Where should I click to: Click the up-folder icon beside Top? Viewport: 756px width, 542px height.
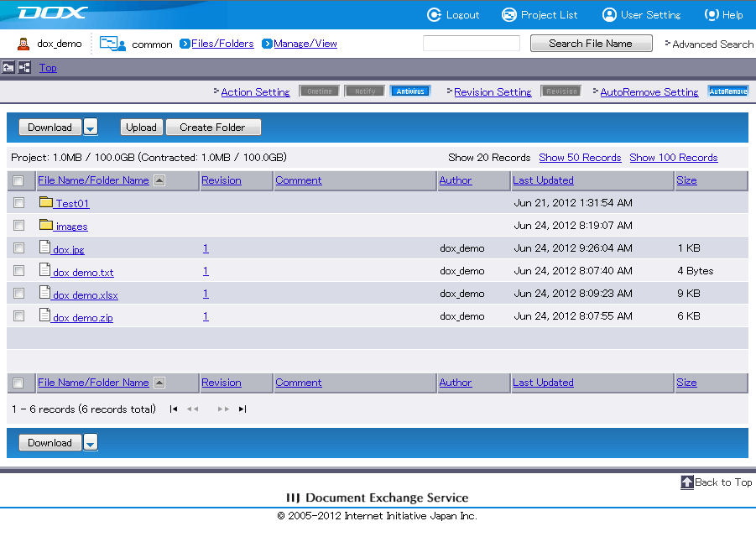click(x=8, y=67)
